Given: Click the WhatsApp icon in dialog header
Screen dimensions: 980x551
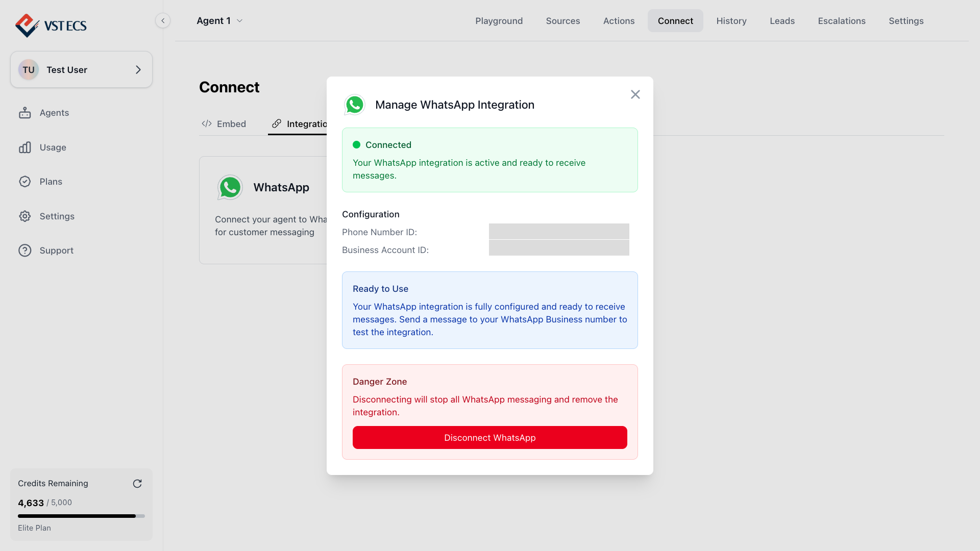Looking at the screenshot, I should pos(355,105).
